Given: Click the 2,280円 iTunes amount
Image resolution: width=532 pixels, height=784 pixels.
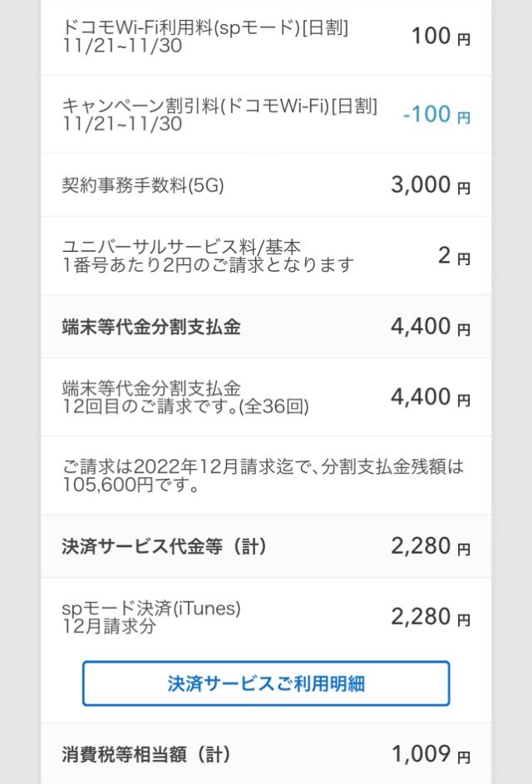Looking at the screenshot, I should 431,617.
